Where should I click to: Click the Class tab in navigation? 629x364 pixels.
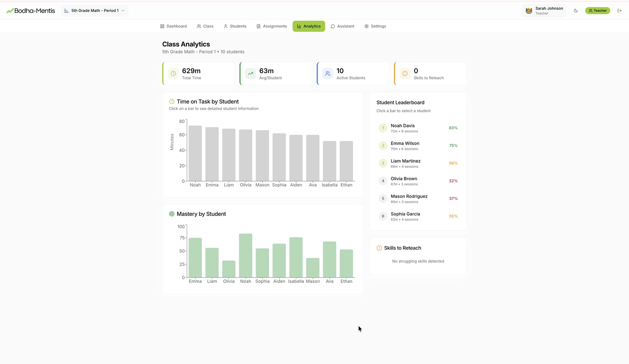(x=205, y=26)
